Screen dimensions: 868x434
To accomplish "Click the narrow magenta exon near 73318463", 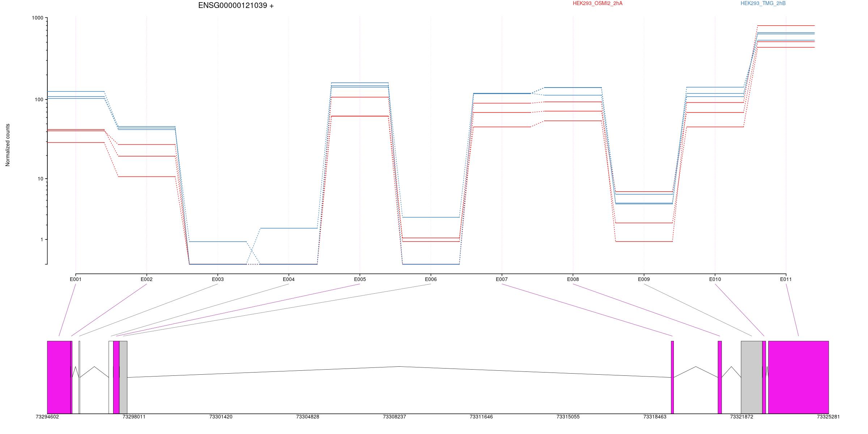I will pyautogui.click(x=672, y=377).
